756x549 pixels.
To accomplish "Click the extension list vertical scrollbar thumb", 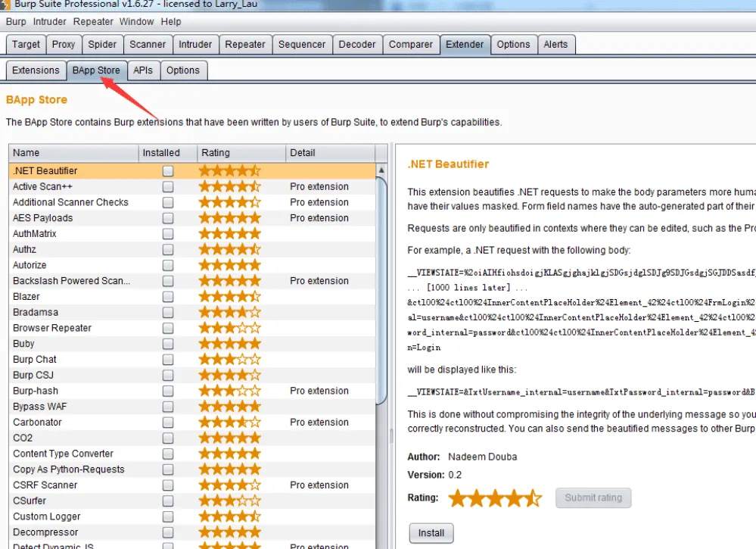I will pos(381,291).
